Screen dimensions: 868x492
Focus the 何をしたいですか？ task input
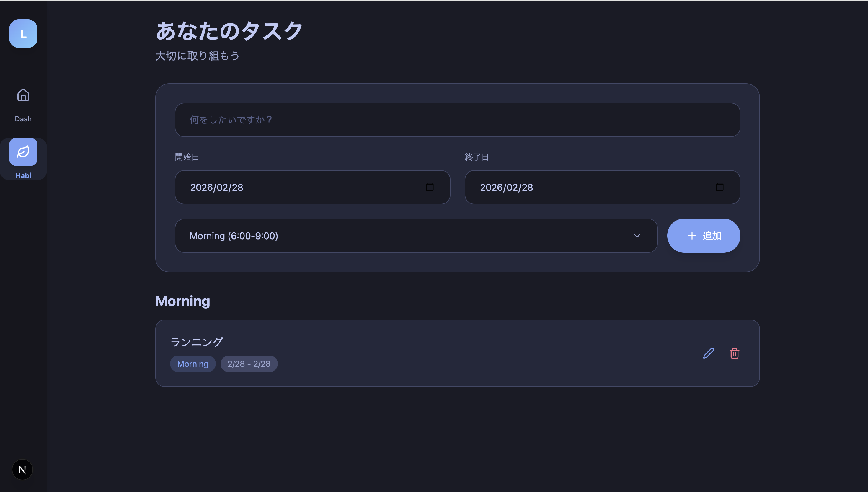click(457, 120)
